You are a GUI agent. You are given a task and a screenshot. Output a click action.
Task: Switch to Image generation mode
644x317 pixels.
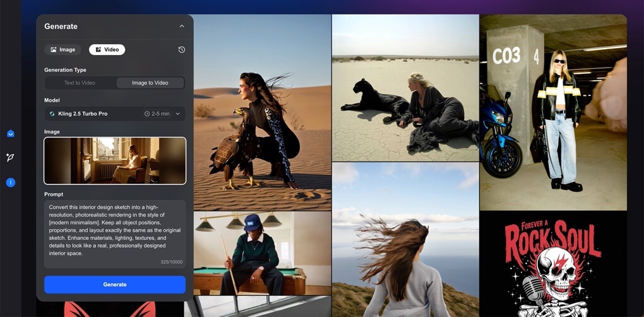(x=63, y=50)
